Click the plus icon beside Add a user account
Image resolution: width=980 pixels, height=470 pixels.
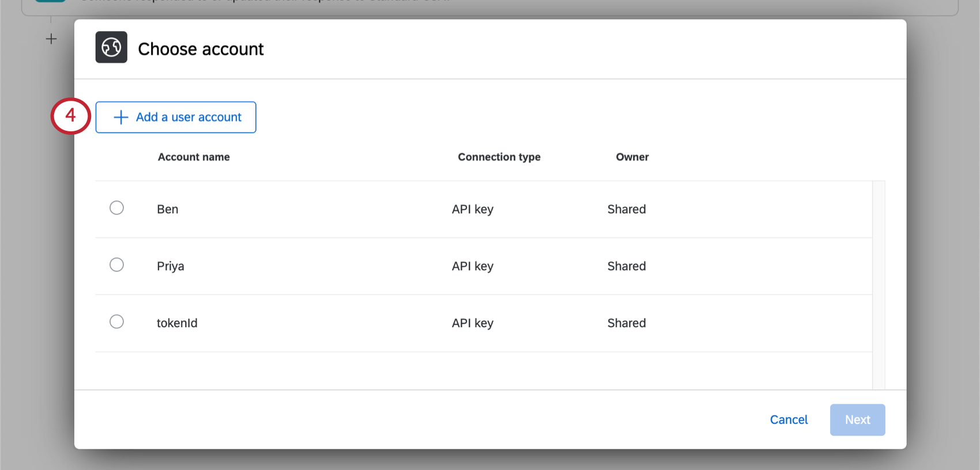(x=121, y=117)
